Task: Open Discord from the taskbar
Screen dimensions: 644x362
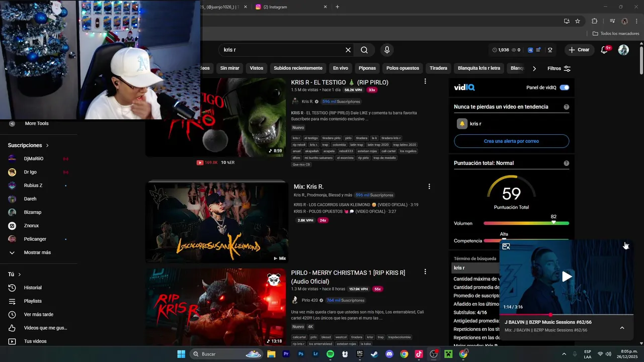Action: pyautogui.click(x=389, y=354)
